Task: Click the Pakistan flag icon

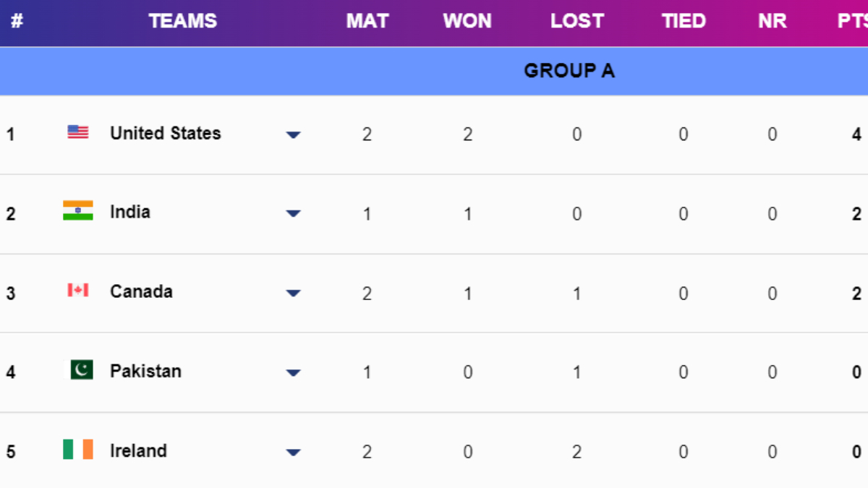Action: [x=81, y=370]
